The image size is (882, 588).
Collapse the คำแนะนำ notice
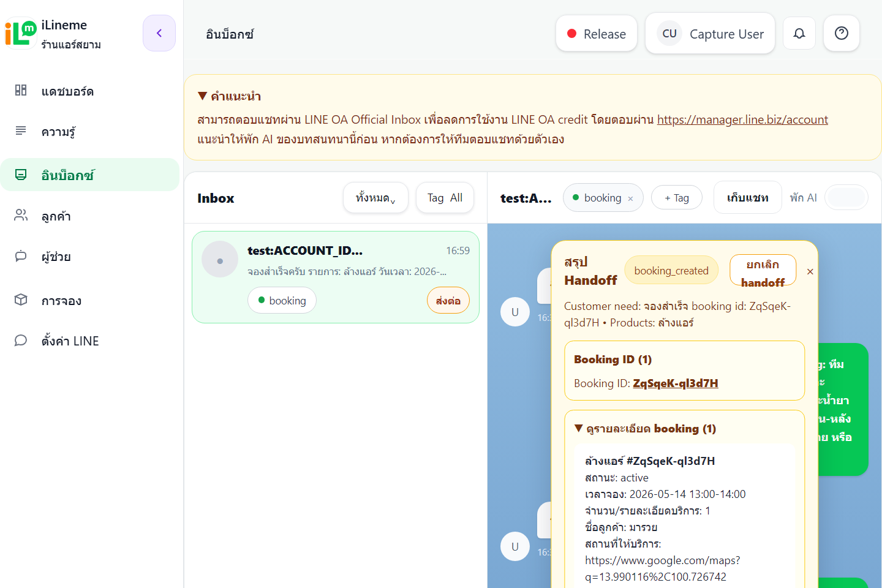(203, 96)
